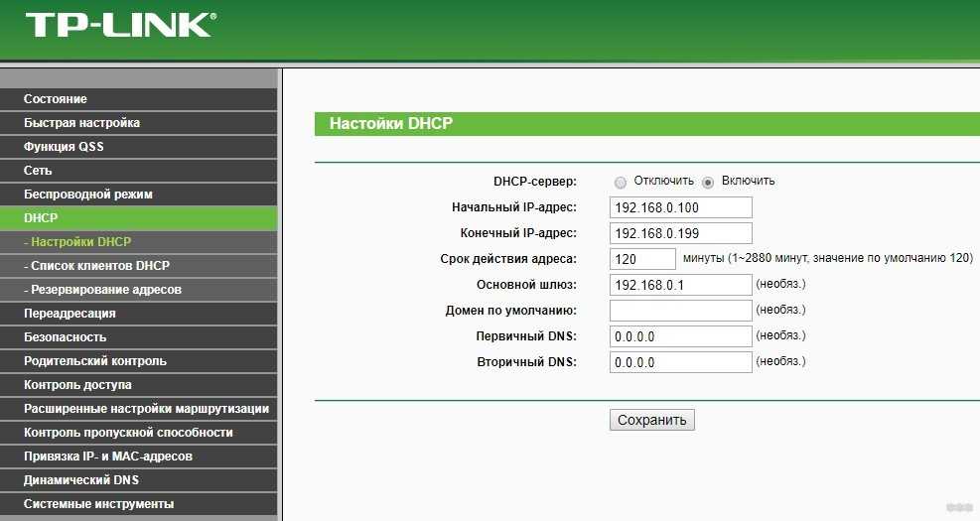The image size is (980, 521).
Task: Focus the 'Срок действия адреса' field
Action: (x=642, y=259)
